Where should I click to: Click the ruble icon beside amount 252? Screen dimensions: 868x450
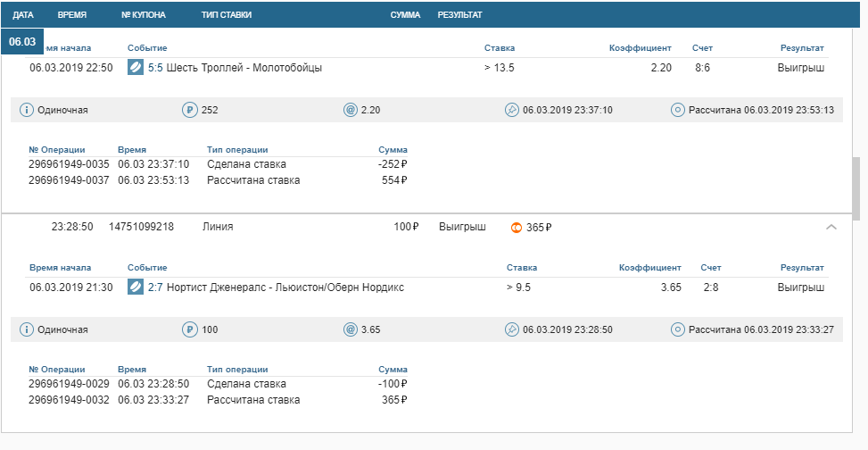(189, 111)
